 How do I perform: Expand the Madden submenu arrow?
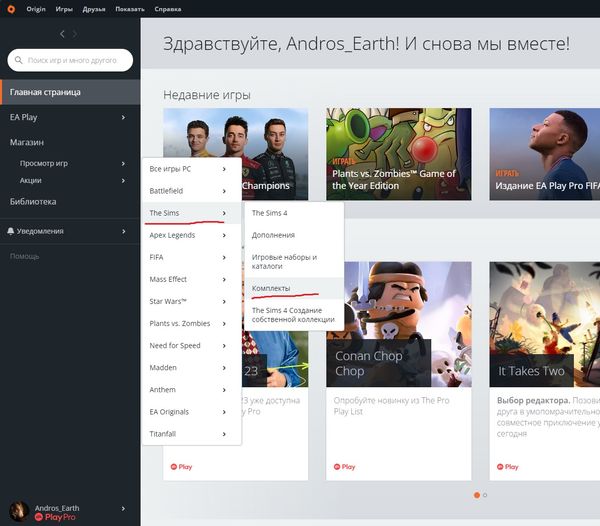point(224,368)
